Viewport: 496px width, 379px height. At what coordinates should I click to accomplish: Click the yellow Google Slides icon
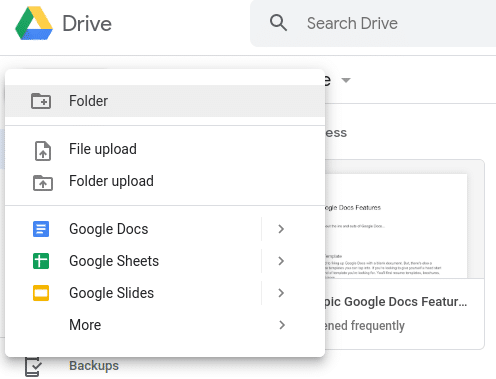coord(41,293)
